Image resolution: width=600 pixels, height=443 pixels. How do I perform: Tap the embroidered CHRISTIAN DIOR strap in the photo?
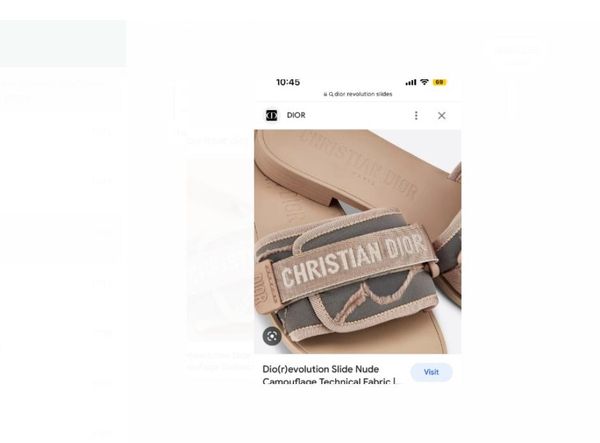pos(354,261)
